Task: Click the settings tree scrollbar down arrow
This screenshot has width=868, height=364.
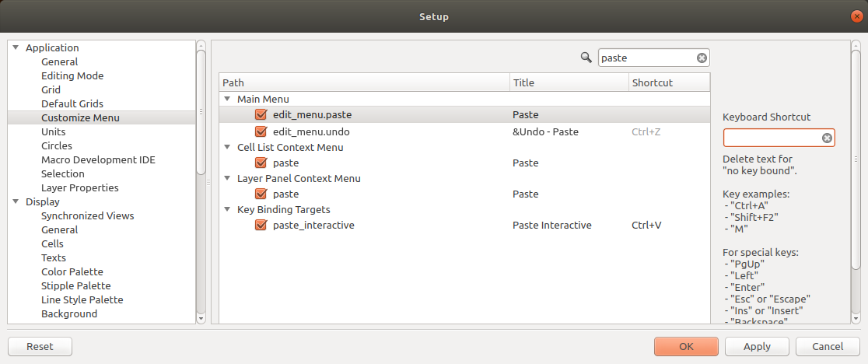Action: (x=201, y=319)
